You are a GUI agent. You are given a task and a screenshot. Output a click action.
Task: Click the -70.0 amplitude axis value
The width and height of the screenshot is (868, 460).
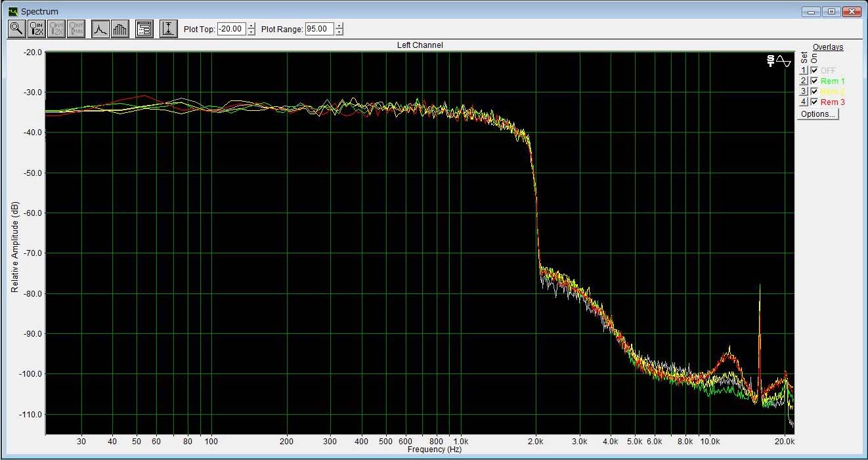click(x=33, y=253)
